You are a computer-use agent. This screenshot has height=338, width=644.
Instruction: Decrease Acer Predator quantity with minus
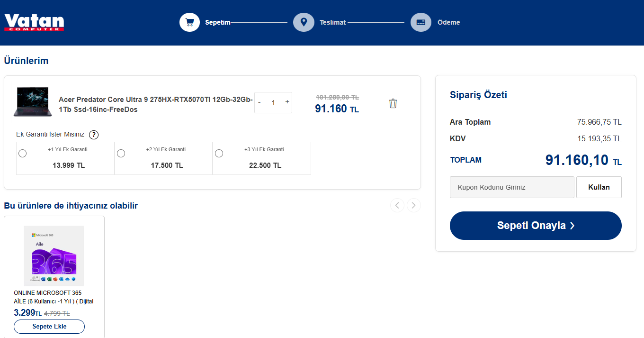coord(259,102)
